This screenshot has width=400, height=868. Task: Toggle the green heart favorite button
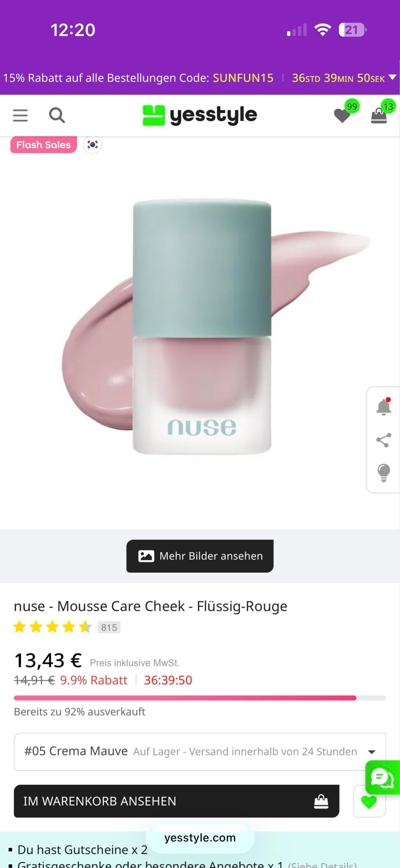369,801
